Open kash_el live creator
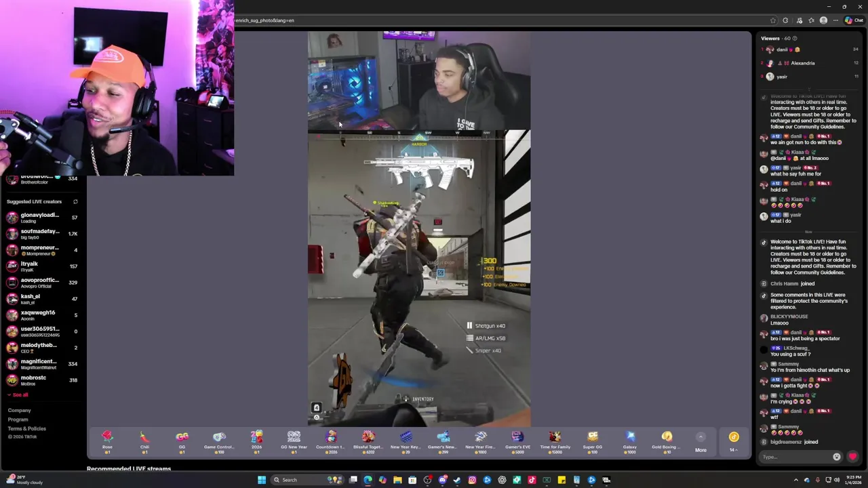The width and height of the screenshot is (868, 488). pyautogui.click(x=42, y=299)
